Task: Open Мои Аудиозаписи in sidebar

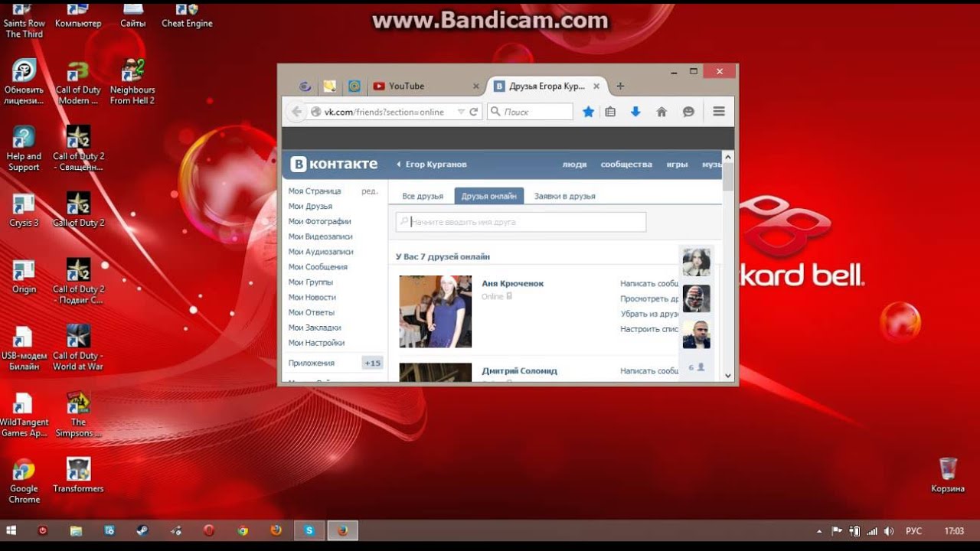Action: pyautogui.click(x=321, y=252)
